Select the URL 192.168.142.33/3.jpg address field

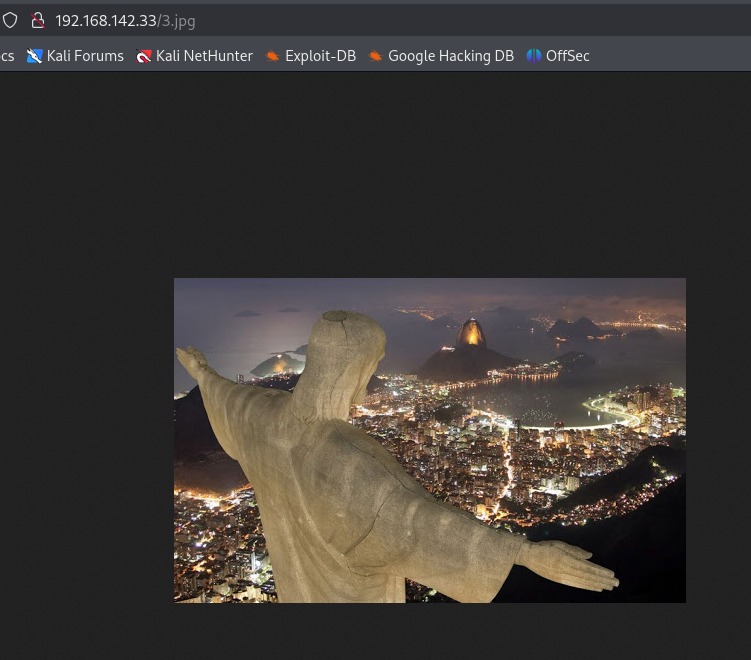point(125,21)
